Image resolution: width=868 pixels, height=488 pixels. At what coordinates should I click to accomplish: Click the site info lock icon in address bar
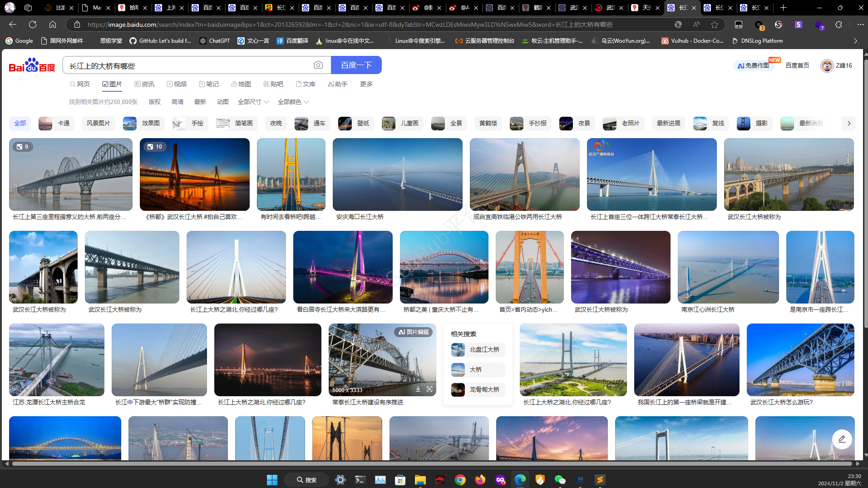[x=77, y=25]
